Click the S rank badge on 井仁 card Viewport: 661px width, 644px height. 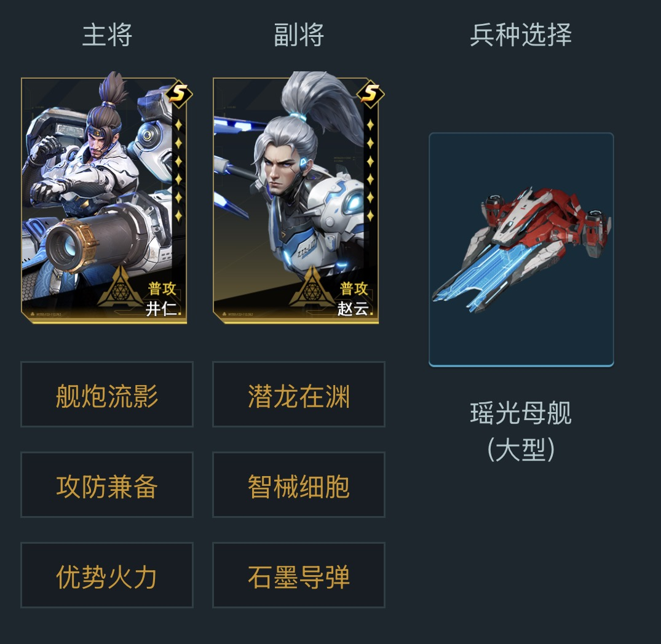[x=179, y=93]
